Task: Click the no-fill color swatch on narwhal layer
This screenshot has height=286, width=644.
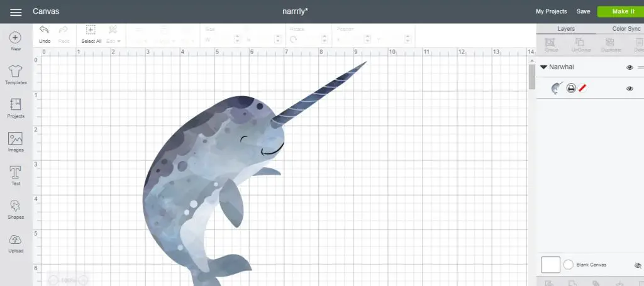Action: pos(582,88)
